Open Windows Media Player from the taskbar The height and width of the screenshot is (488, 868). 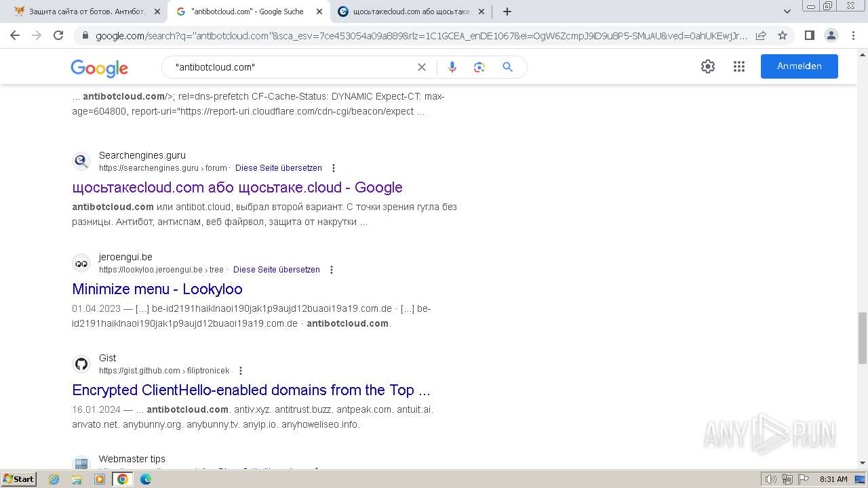pyautogui.click(x=100, y=479)
